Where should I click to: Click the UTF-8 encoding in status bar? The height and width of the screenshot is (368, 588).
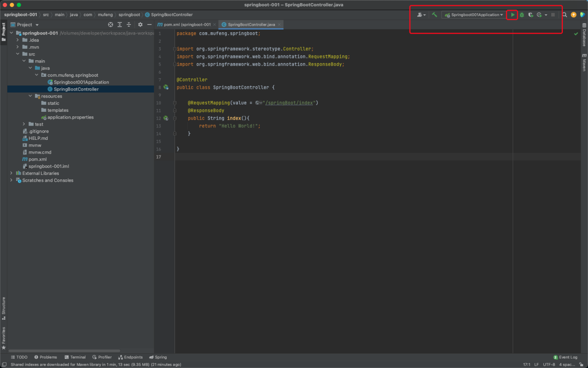tap(548, 364)
